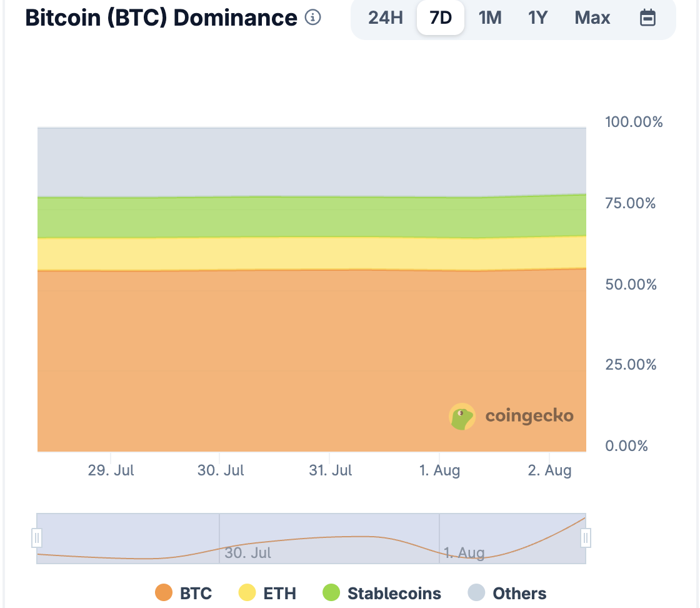Switch chart to 24H range

385,18
